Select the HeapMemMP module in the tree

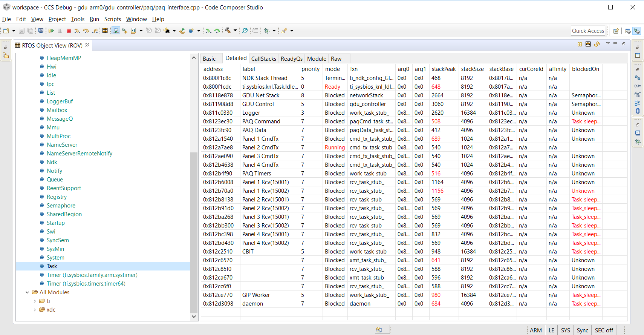64,58
